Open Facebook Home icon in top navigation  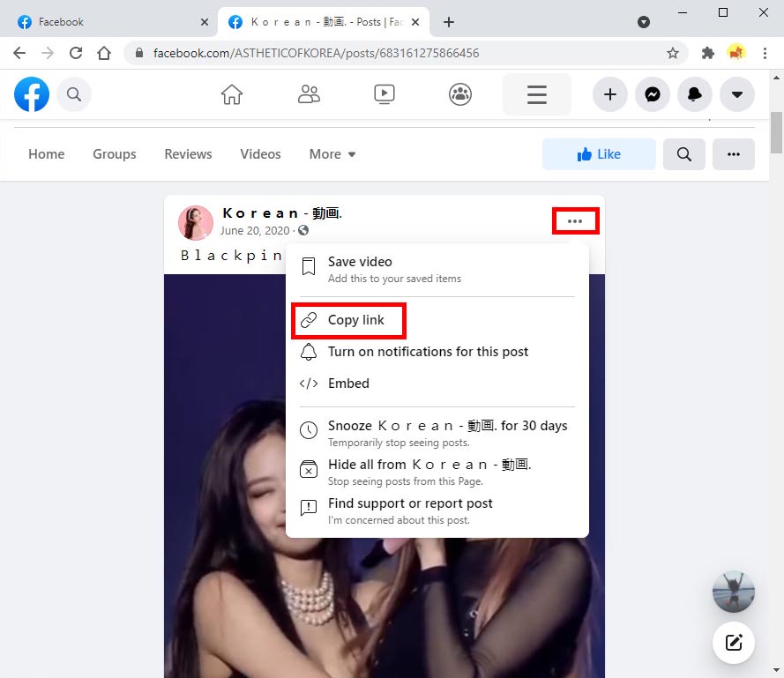(x=232, y=94)
